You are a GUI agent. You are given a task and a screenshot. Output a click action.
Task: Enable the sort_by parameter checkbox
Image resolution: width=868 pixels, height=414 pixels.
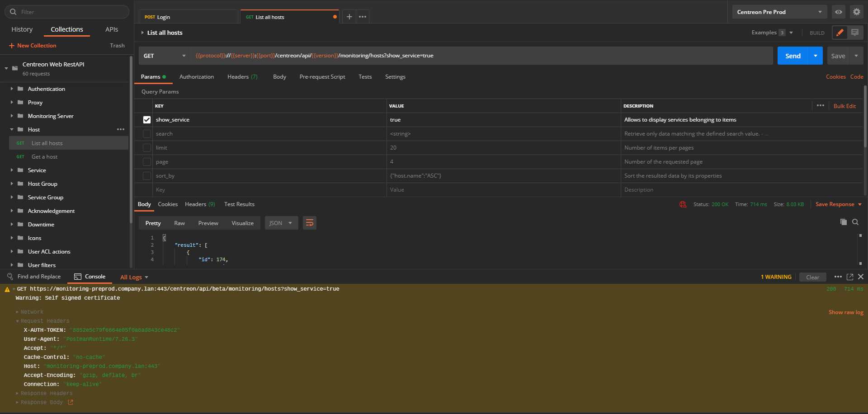[147, 176]
